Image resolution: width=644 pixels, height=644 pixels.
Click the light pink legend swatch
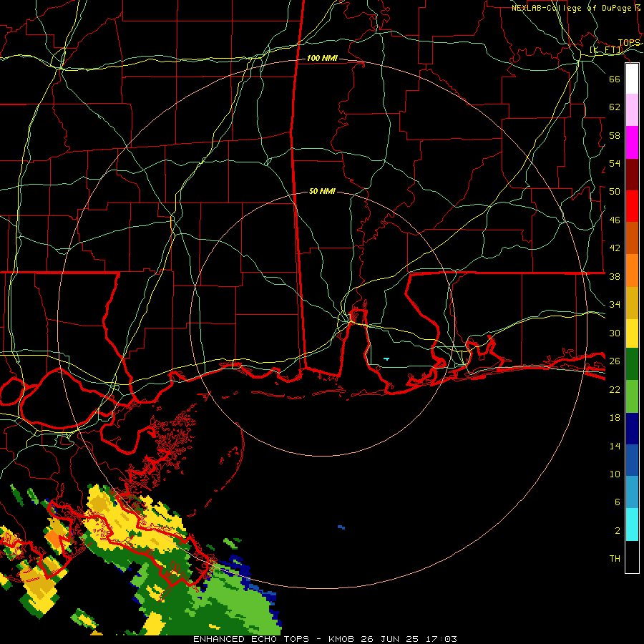click(632, 109)
